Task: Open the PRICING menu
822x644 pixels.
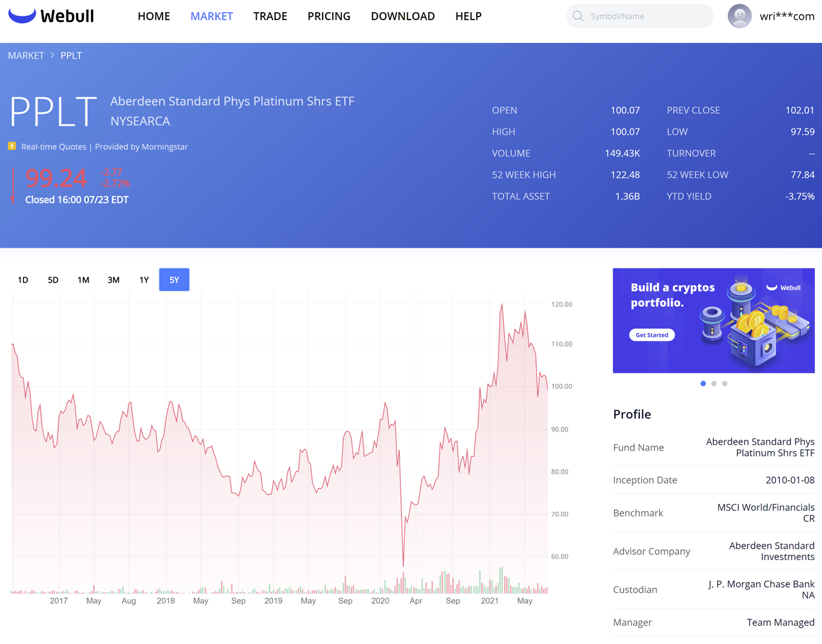Action: (x=329, y=16)
